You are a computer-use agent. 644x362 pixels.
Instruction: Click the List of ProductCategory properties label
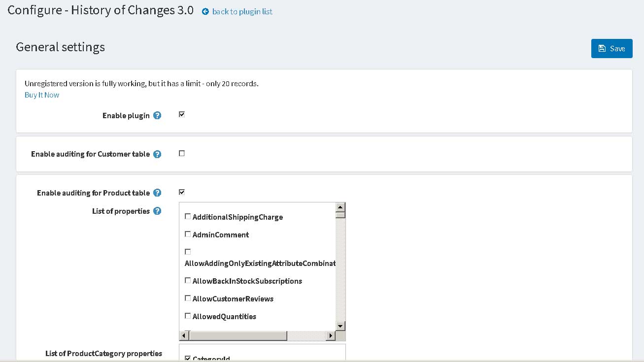click(103, 354)
